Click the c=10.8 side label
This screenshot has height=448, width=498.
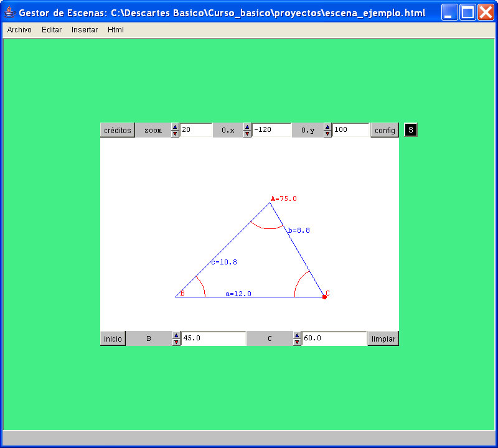(224, 262)
